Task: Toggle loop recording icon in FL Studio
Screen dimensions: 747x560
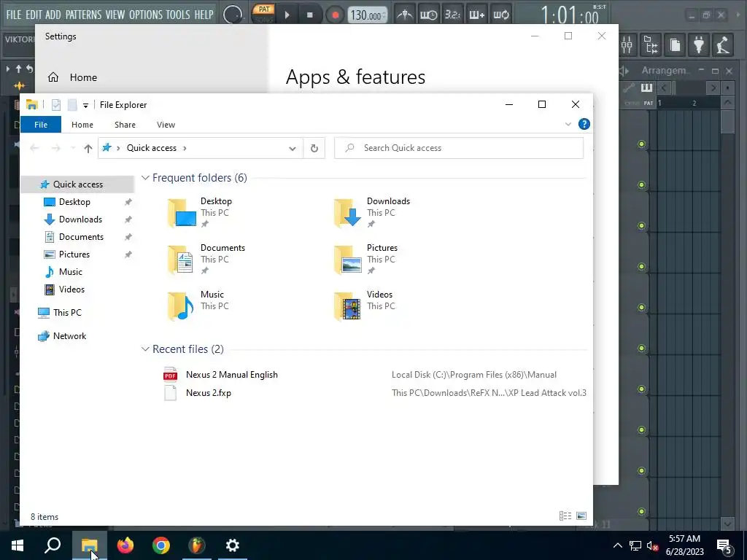Action: point(500,15)
